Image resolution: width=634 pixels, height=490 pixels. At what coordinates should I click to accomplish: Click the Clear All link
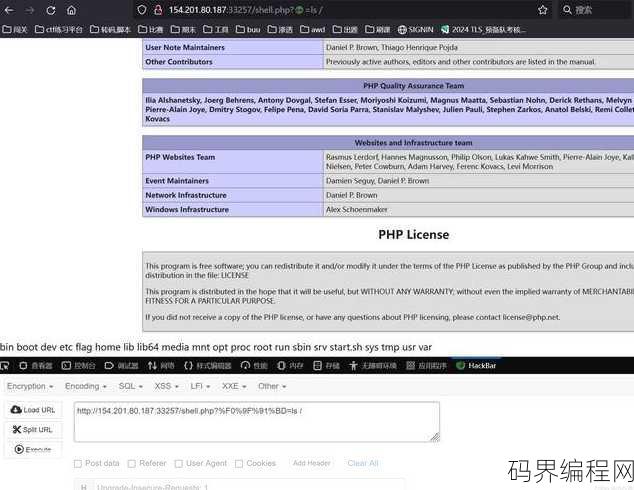(x=363, y=463)
